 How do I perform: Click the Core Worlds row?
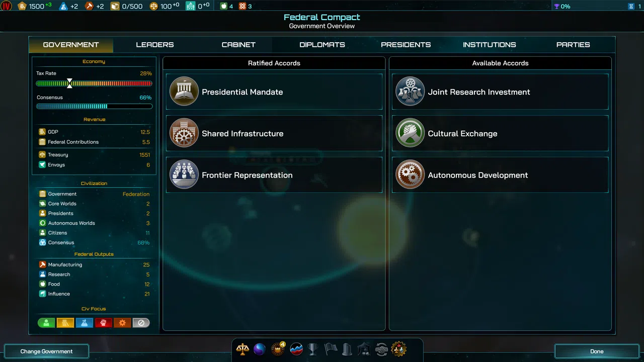94,204
